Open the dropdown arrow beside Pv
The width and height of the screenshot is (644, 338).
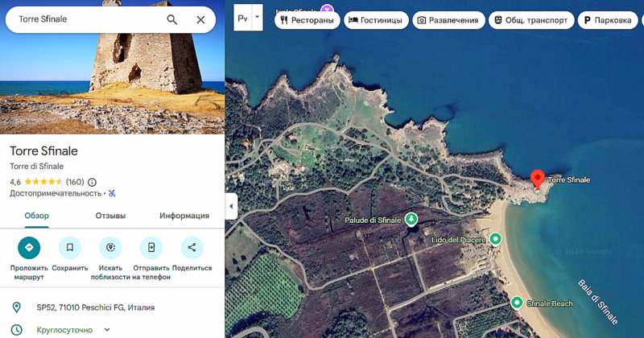pos(257,16)
